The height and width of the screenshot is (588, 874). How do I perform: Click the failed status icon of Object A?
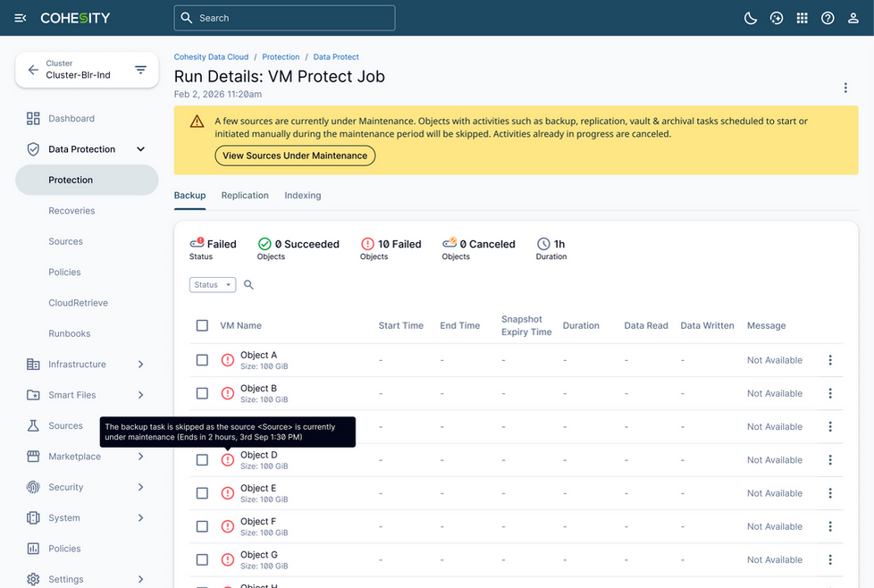point(227,360)
